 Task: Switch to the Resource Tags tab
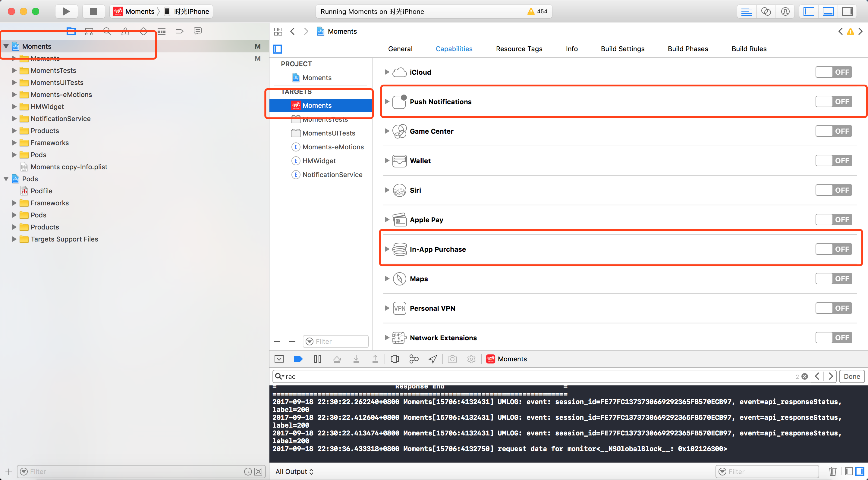click(x=519, y=49)
